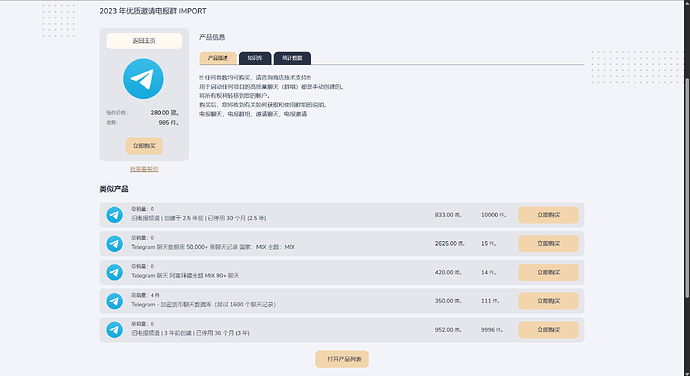The width and height of the screenshot is (690, 376).
Task: Click the 返回主页 button
Action: [144, 41]
